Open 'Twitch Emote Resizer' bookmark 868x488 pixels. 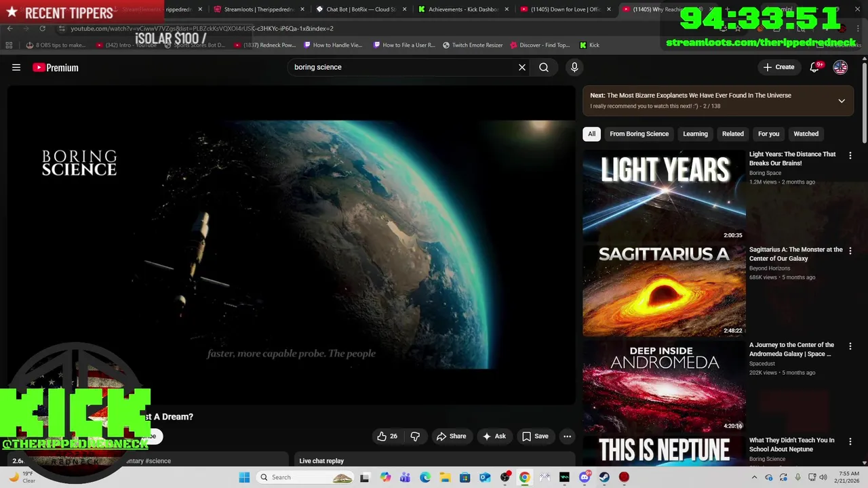473,45
